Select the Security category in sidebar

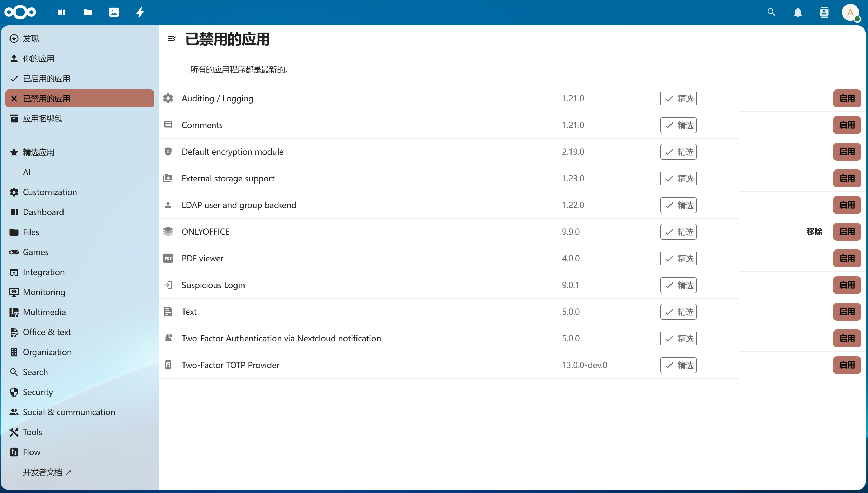[x=38, y=392]
